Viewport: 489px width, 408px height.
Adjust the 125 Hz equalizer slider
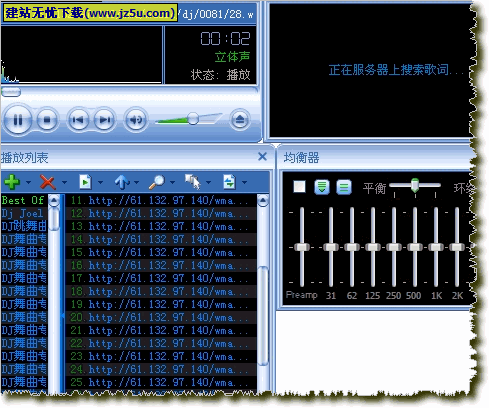[x=373, y=247]
